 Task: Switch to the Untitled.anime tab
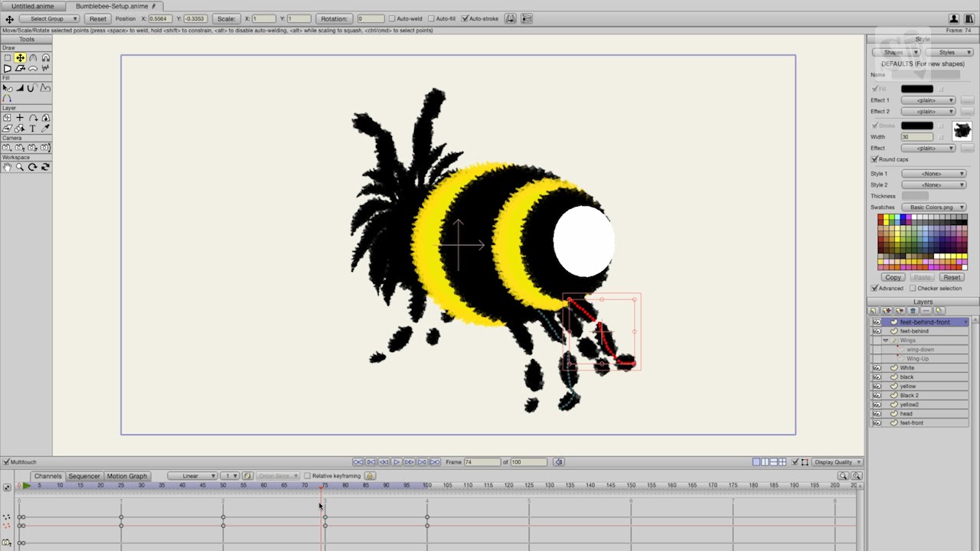coord(32,6)
